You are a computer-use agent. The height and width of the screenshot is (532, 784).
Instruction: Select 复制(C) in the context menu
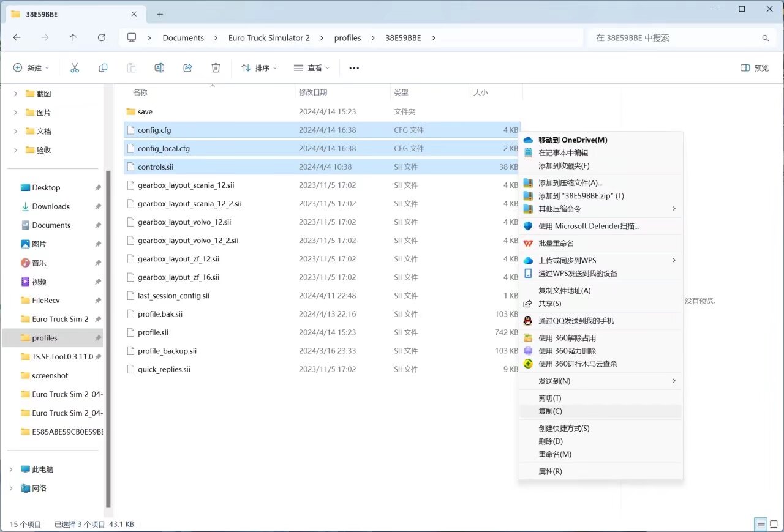[x=600, y=411]
